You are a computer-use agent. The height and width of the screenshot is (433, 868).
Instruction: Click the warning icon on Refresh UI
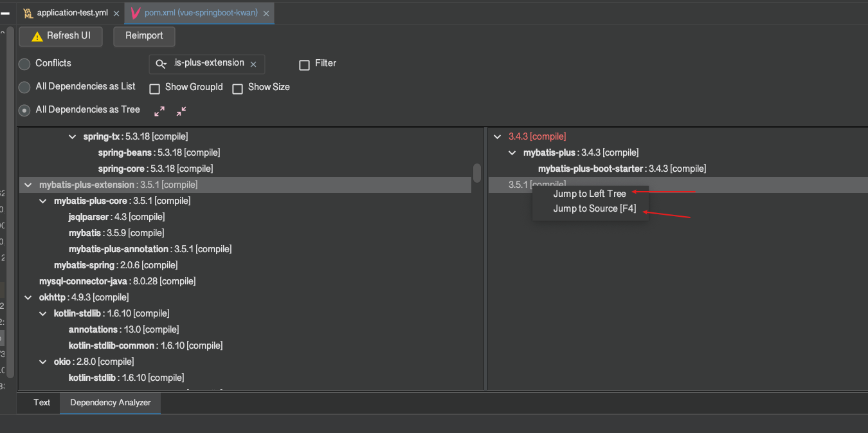[37, 37]
